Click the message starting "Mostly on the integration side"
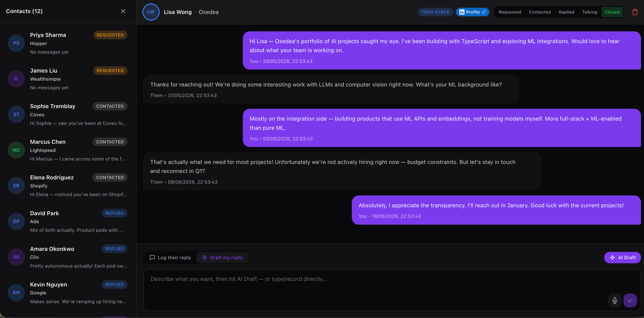This screenshot has height=318, width=644. pyautogui.click(x=442, y=128)
